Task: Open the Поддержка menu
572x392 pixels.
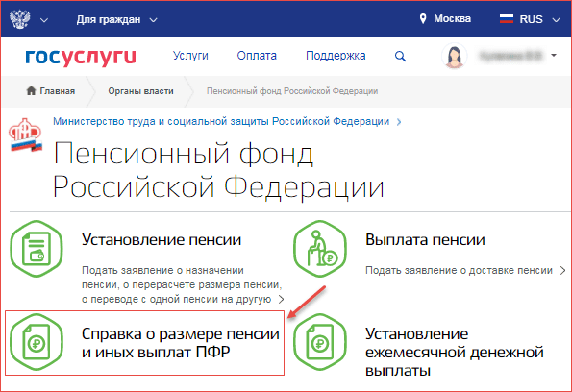Action: [336, 56]
